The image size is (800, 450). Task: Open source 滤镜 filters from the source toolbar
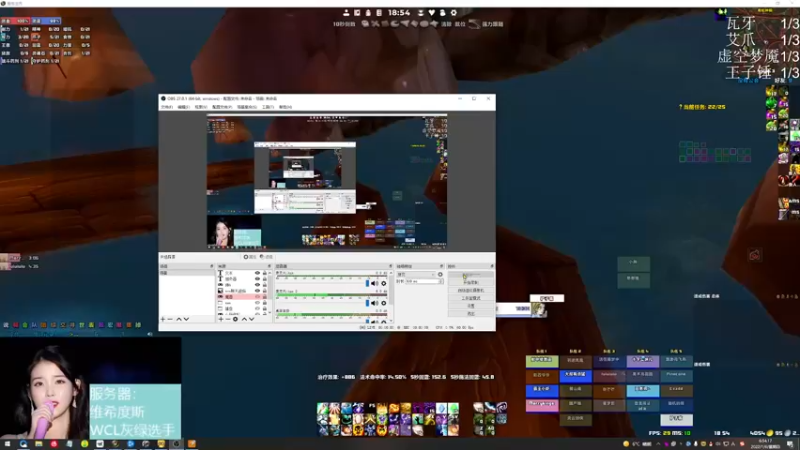(x=266, y=257)
